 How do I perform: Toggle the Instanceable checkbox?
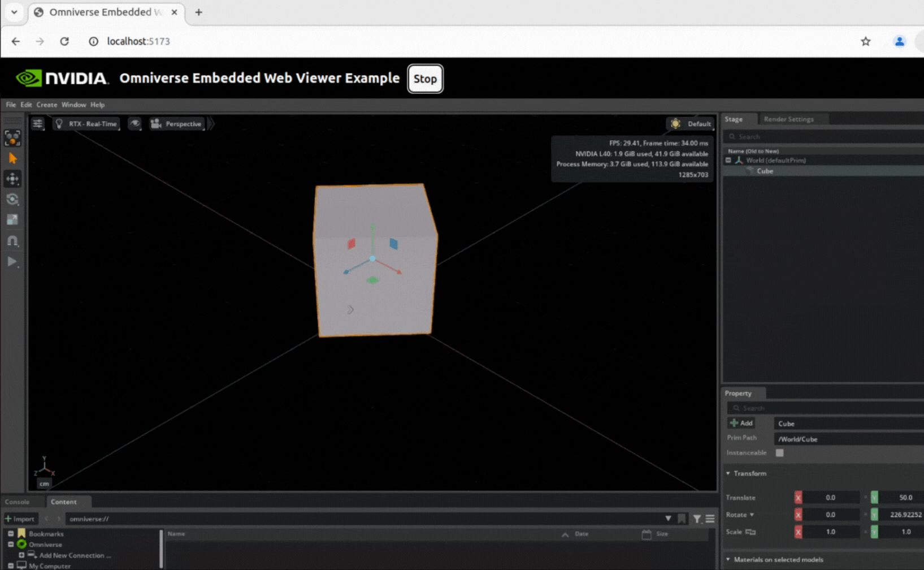(x=779, y=453)
